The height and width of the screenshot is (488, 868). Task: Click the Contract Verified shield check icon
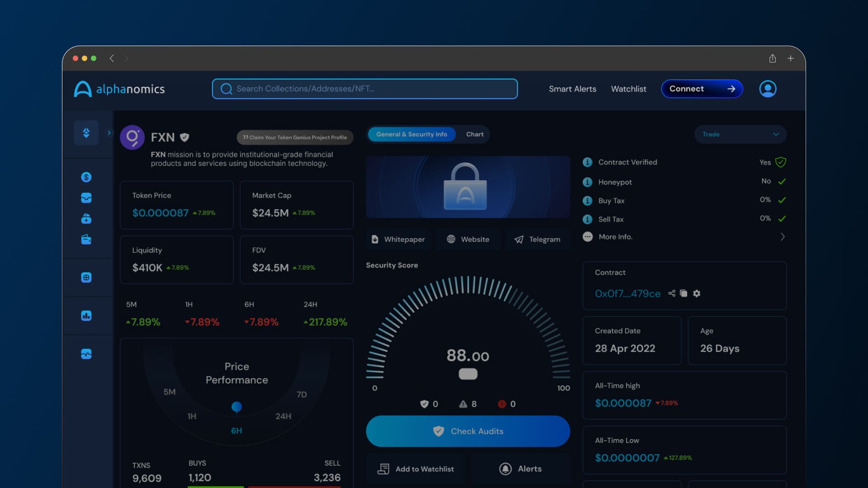pos(781,162)
